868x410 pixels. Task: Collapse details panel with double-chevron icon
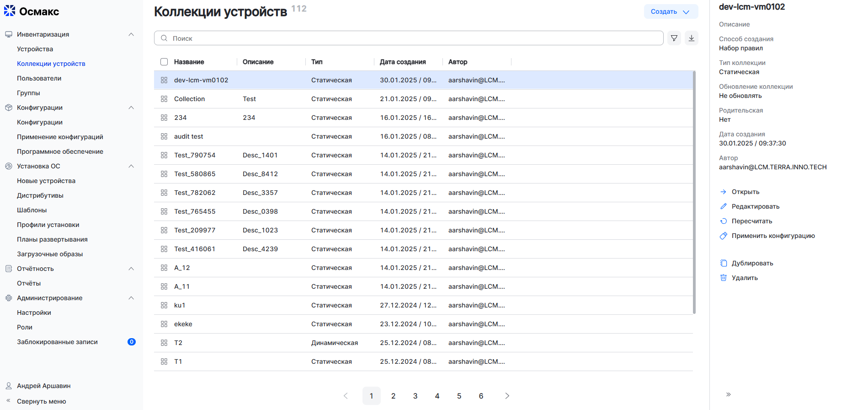(x=729, y=394)
